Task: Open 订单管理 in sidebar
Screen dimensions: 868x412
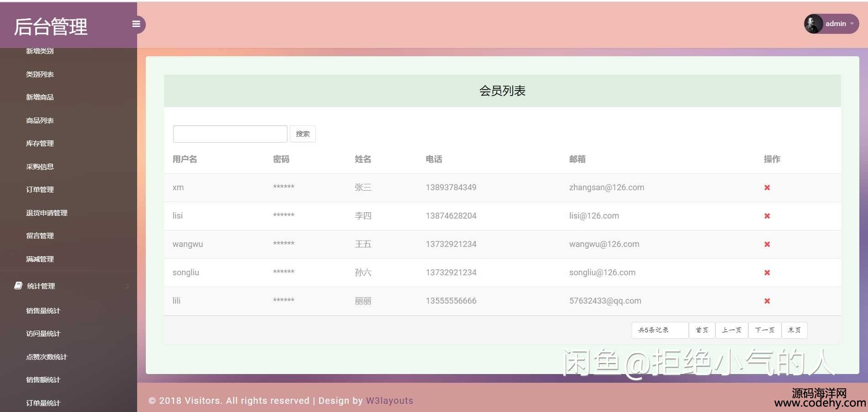Action: (x=40, y=189)
